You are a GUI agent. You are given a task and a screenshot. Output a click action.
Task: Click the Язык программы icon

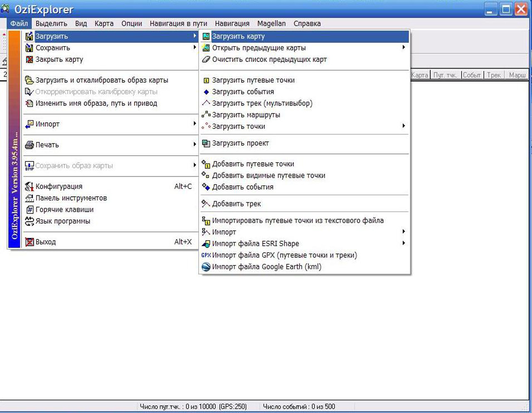pyautogui.click(x=29, y=221)
